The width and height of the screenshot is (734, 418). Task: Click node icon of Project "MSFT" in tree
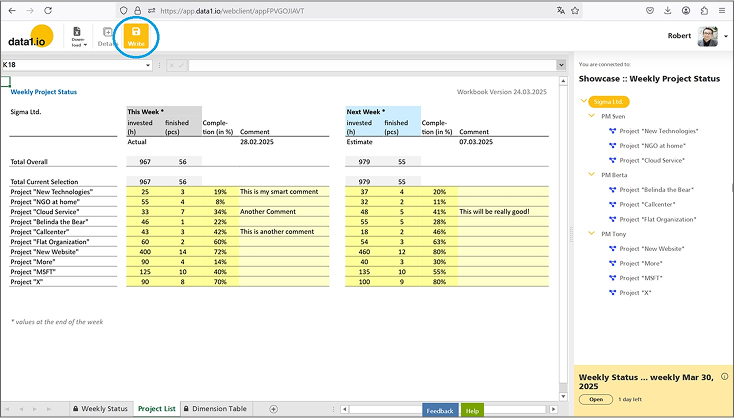pyautogui.click(x=612, y=278)
